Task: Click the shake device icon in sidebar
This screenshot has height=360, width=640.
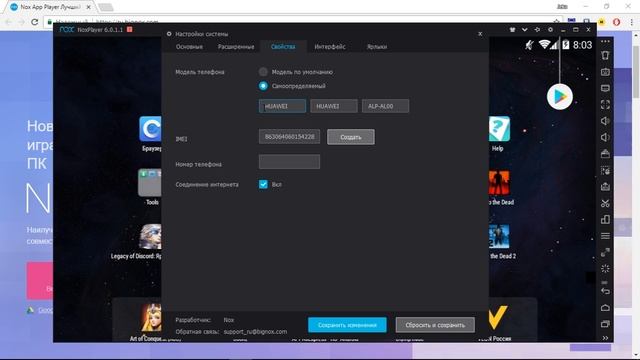Action: (605, 56)
